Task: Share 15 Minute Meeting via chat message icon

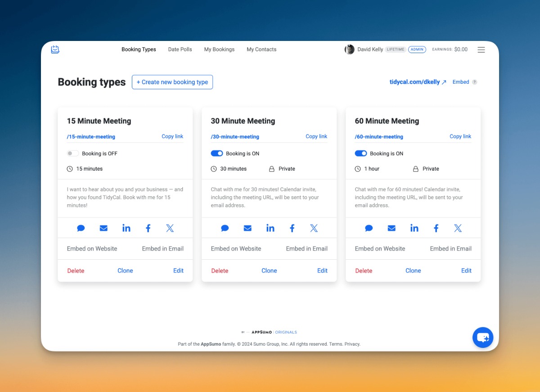Action: click(81, 228)
